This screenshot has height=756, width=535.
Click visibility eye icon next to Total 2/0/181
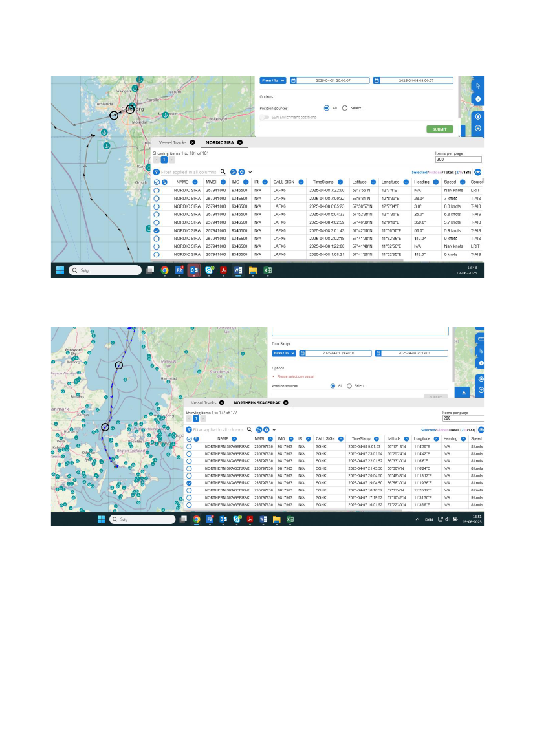coord(478,173)
